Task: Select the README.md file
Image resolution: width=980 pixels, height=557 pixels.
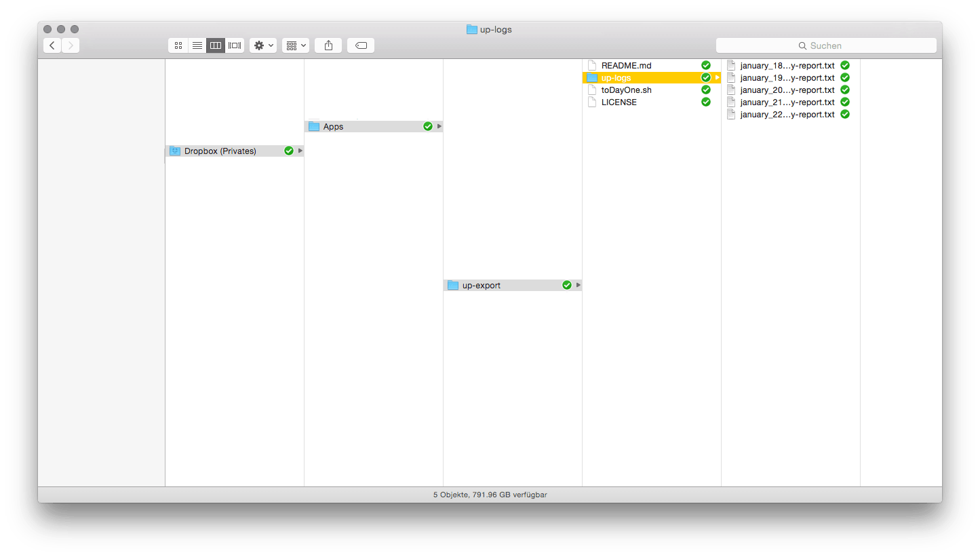Action: [x=625, y=65]
